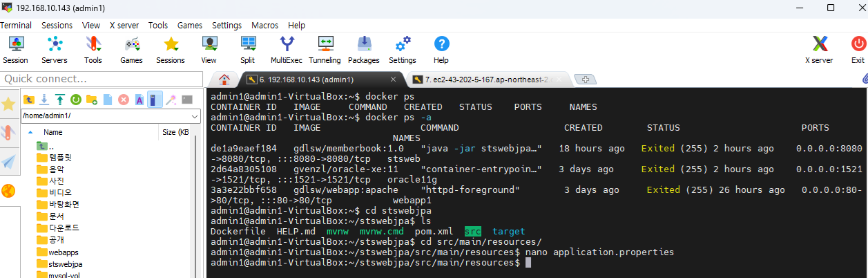Open the Sessions menu
Screen dimensions: 868x278
pos(57,25)
